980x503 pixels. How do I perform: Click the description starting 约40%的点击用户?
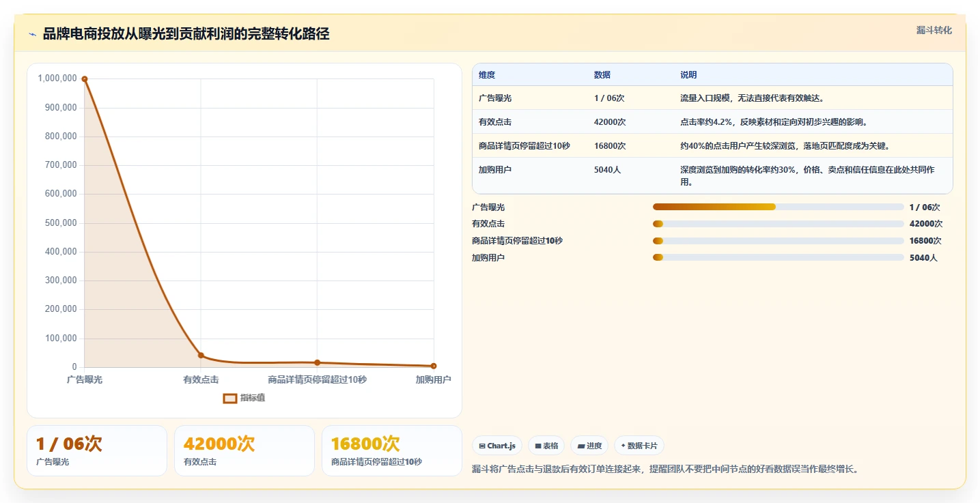tap(785, 146)
